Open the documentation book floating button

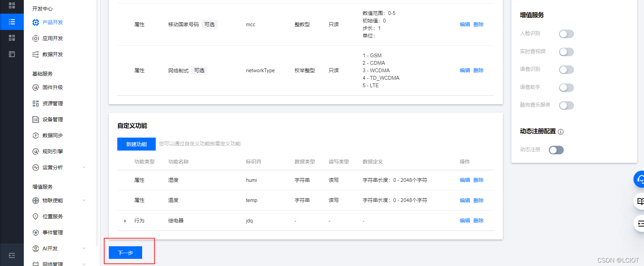639,201
